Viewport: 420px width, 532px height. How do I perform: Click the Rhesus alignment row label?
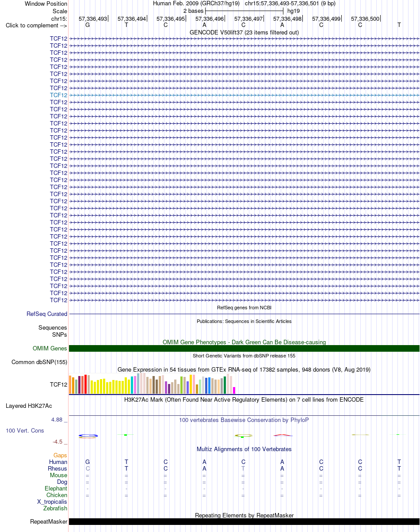57,468
